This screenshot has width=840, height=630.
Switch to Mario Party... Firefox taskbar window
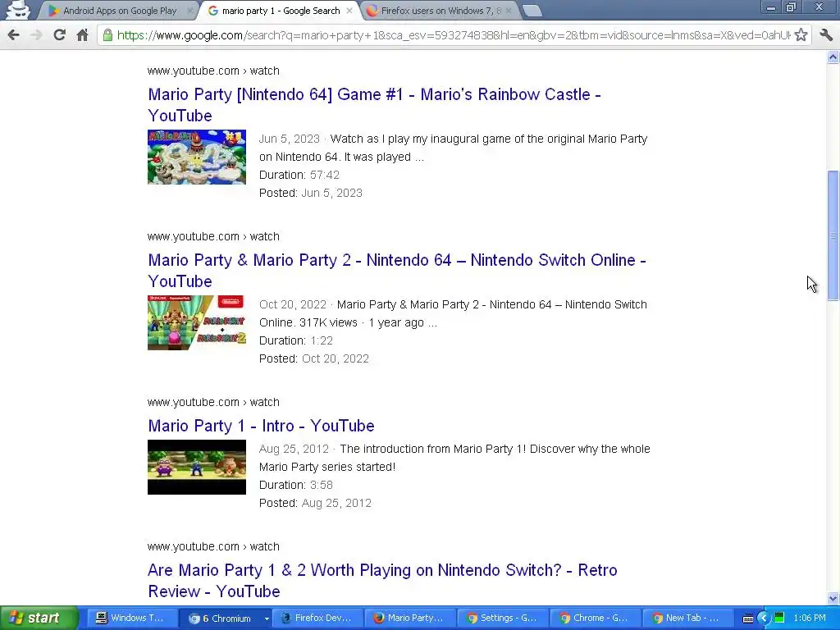tap(410, 619)
